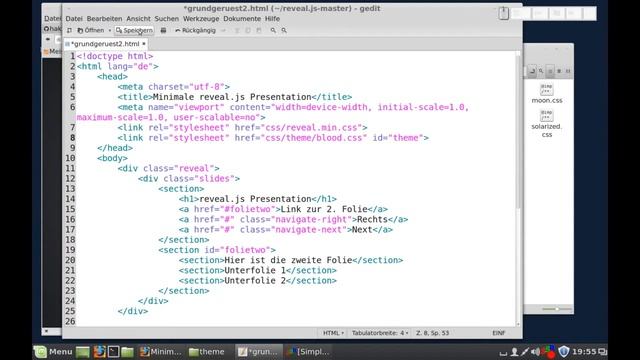Open the file manager launcher on taskbar

(x=127, y=351)
